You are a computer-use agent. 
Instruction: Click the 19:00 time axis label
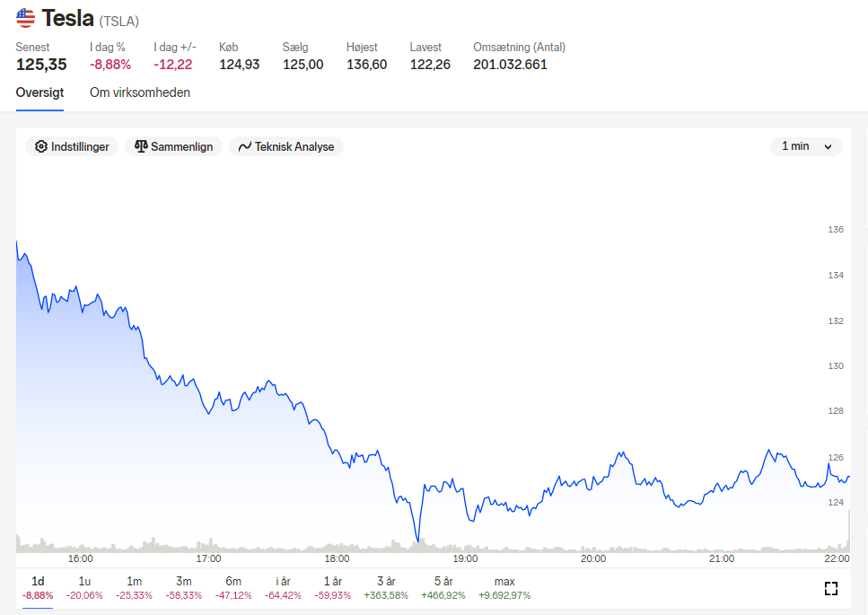(465, 558)
